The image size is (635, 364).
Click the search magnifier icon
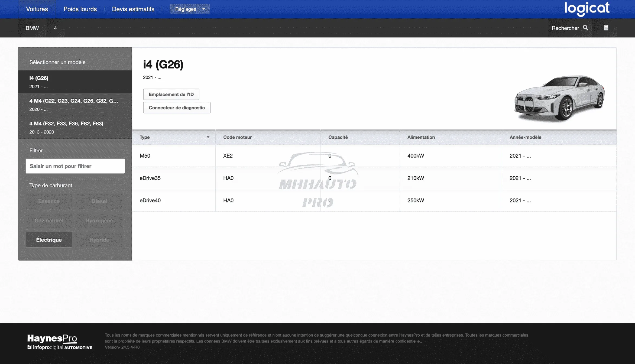[585, 28]
